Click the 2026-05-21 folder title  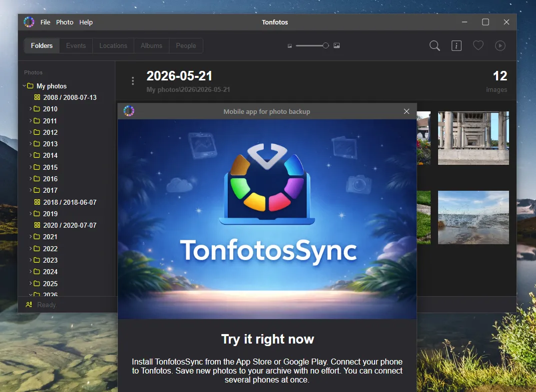coord(179,76)
